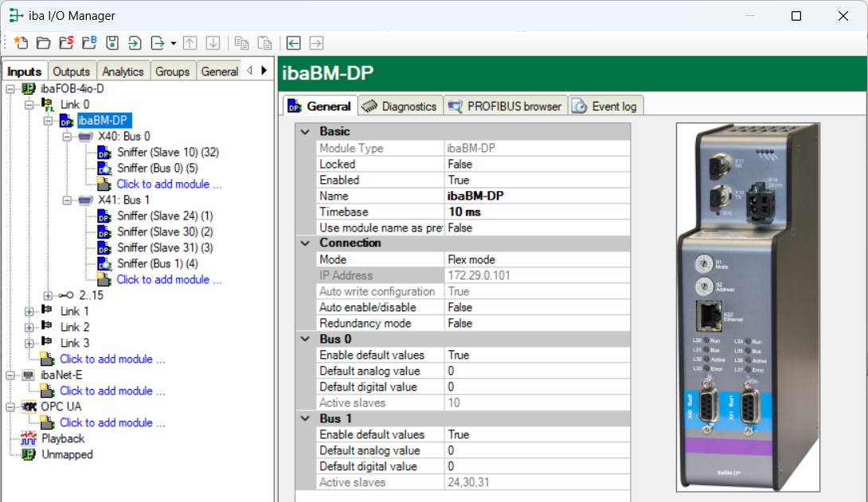
Task: Click the X41: Bus 1 connector icon
Action: tap(86, 200)
